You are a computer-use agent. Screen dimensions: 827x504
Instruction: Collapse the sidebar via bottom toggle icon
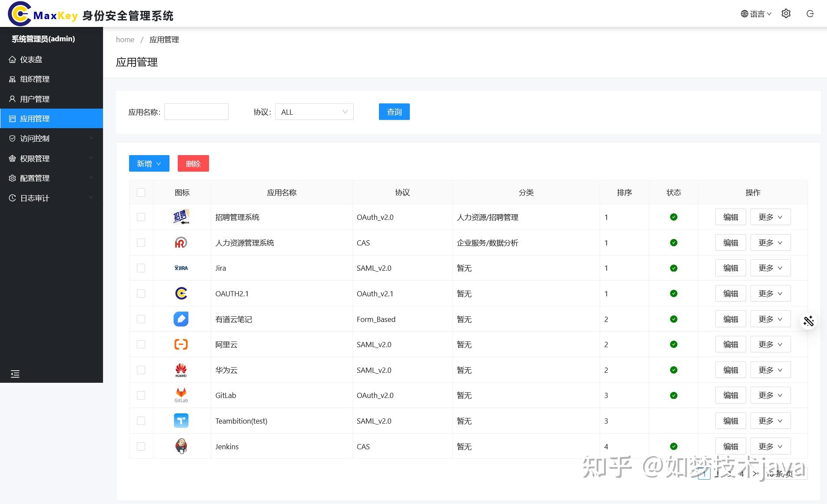[x=15, y=374]
